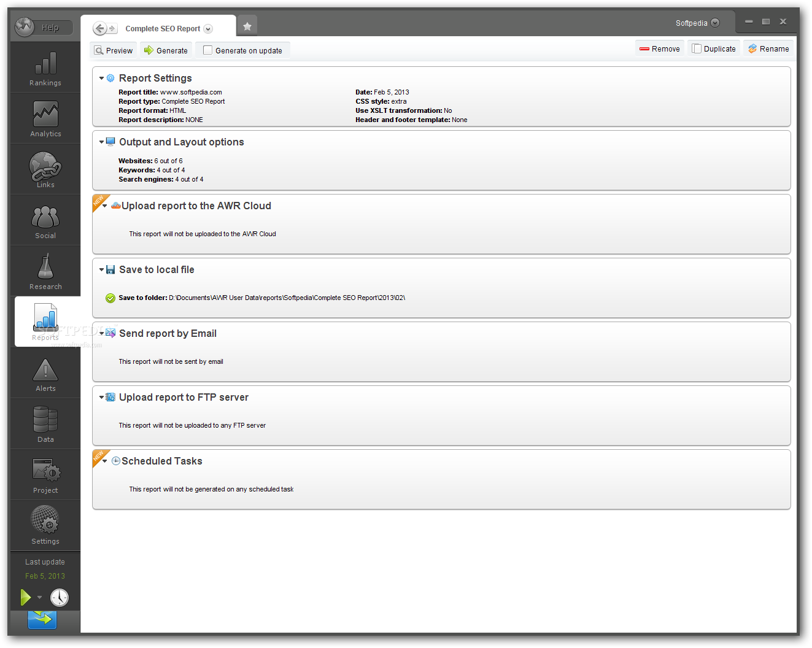The width and height of the screenshot is (812, 648).
Task: Open the Analytics section
Action: click(x=45, y=119)
